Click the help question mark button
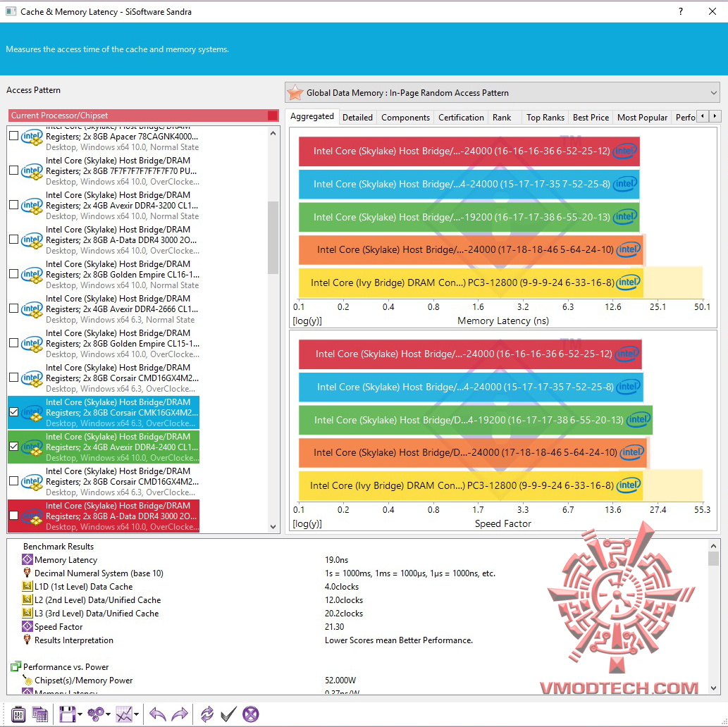Viewport: 728px width, 727px height. [681, 11]
